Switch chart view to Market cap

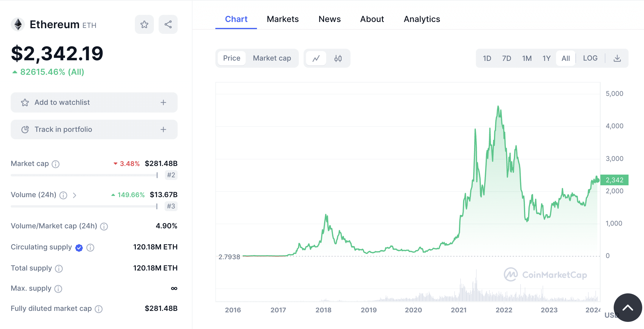point(272,58)
